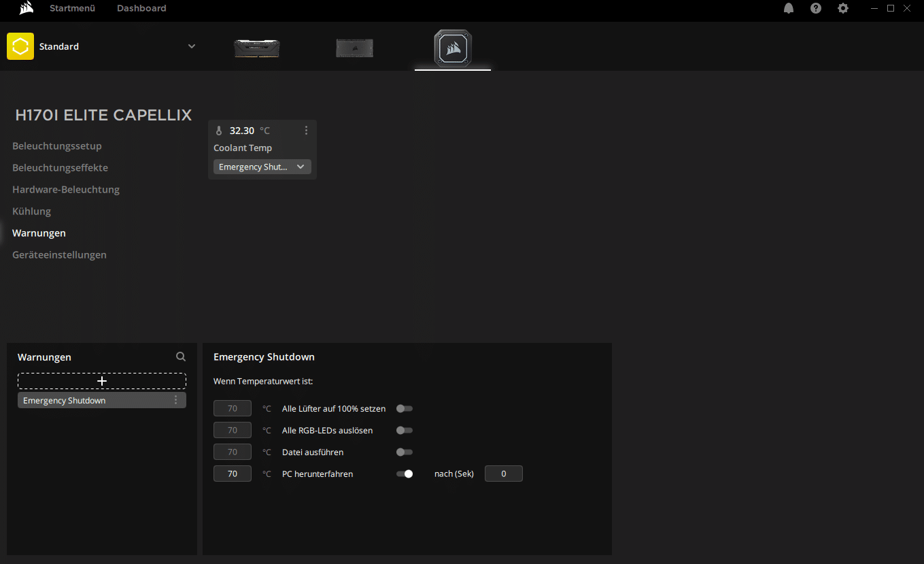This screenshot has height=564, width=924.
Task: Open the help question mark icon
Action: coord(816,8)
